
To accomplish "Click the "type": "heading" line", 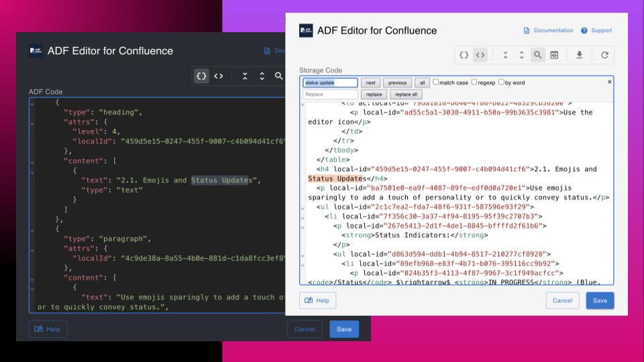I will click(x=103, y=112).
